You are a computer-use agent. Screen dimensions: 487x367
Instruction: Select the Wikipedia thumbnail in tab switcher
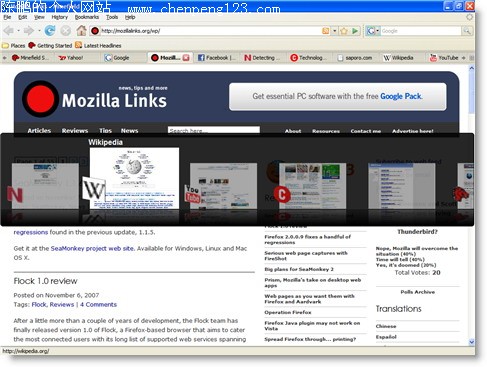pos(134,178)
